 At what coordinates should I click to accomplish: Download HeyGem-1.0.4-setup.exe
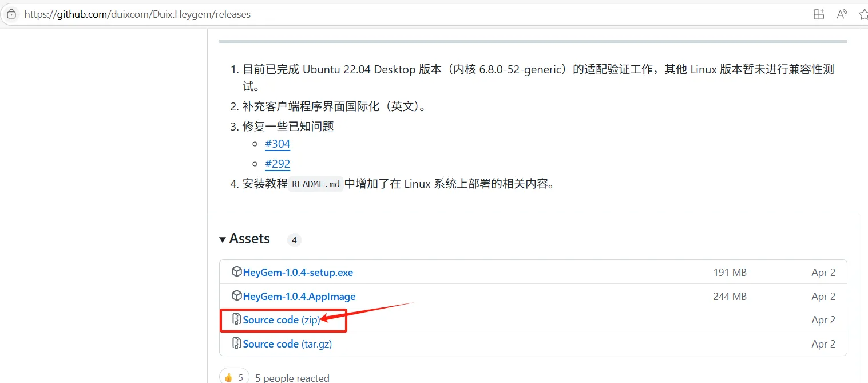pos(298,273)
